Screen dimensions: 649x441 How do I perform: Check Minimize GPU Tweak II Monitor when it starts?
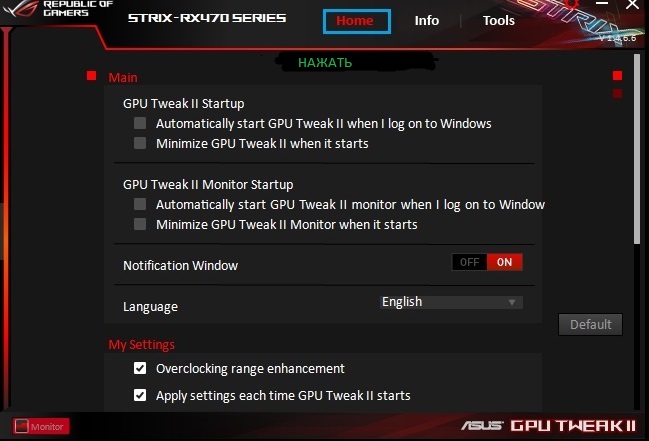click(x=140, y=224)
